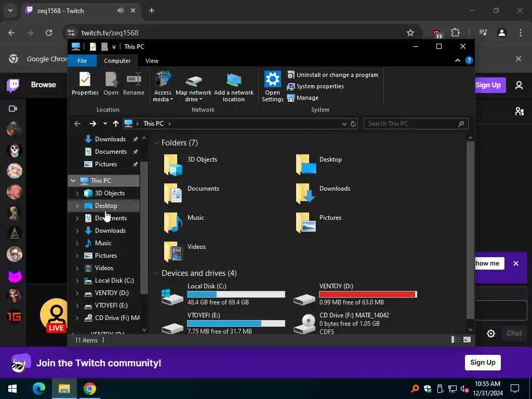Expand Local Disk (C:) tree node

77,281
